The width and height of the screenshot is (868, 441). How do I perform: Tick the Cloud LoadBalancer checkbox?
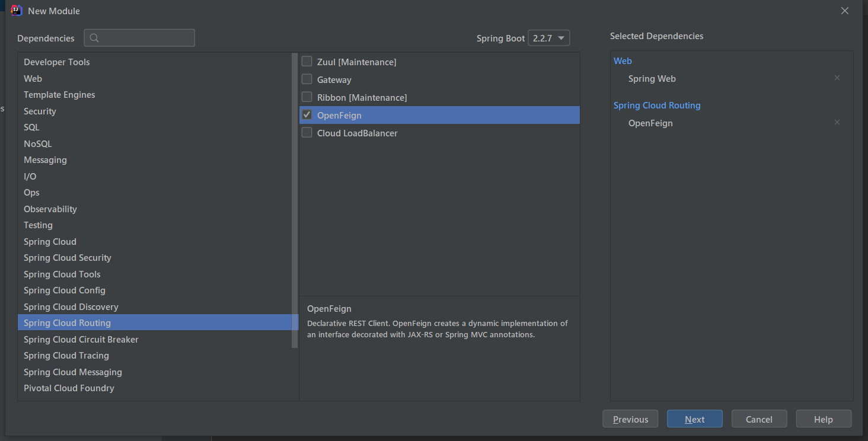pyautogui.click(x=307, y=132)
